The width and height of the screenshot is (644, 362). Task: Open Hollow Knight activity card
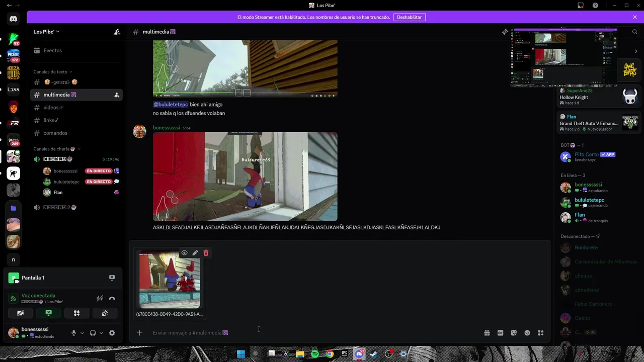click(599, 97)
